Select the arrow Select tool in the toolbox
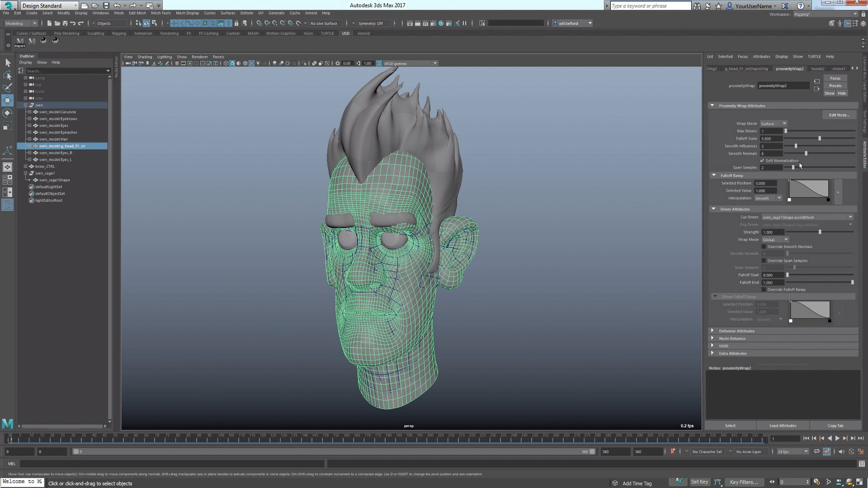This screenshot has width=868, height=488. click(x=8, y=63)
